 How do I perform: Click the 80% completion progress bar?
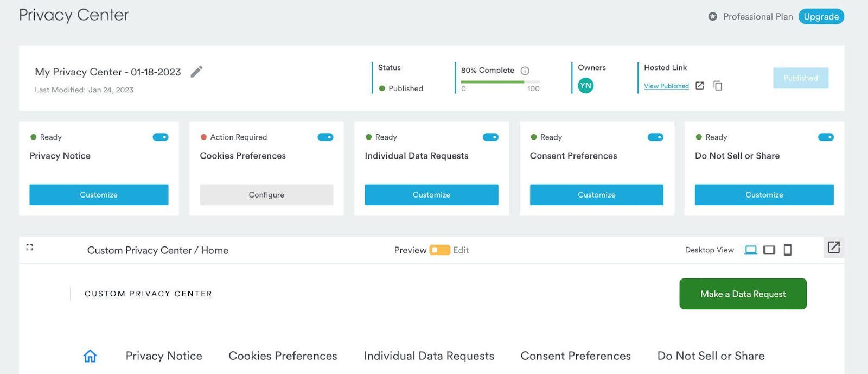click(x=500, y=82)
